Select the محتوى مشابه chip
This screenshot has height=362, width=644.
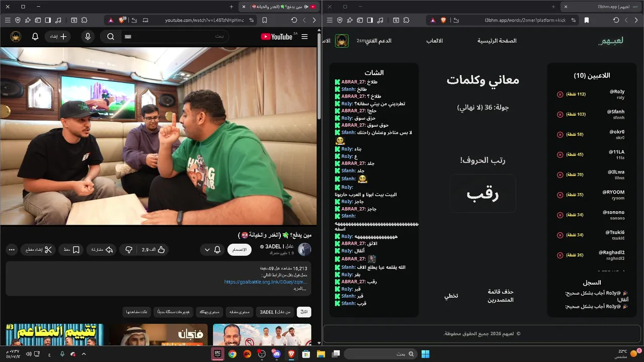239,312
